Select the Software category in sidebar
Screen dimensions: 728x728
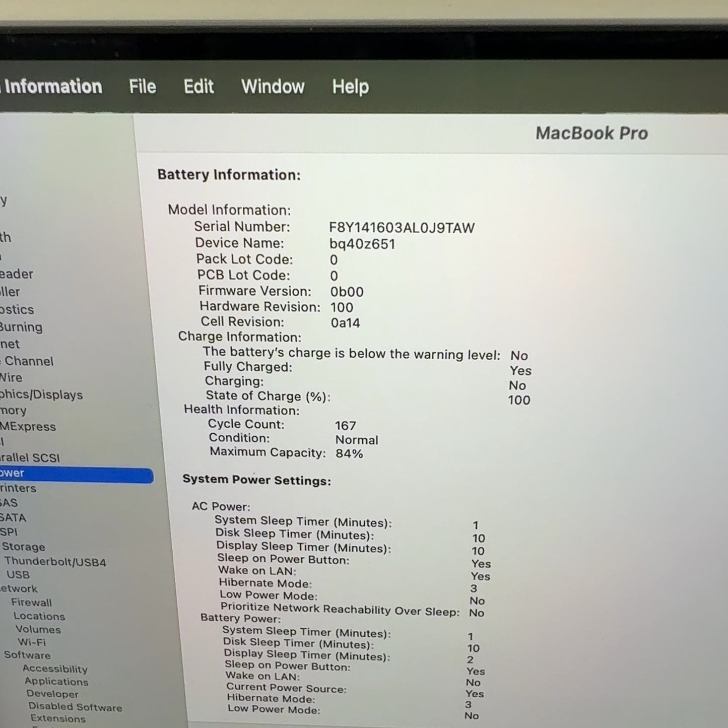tap(27, 655)
